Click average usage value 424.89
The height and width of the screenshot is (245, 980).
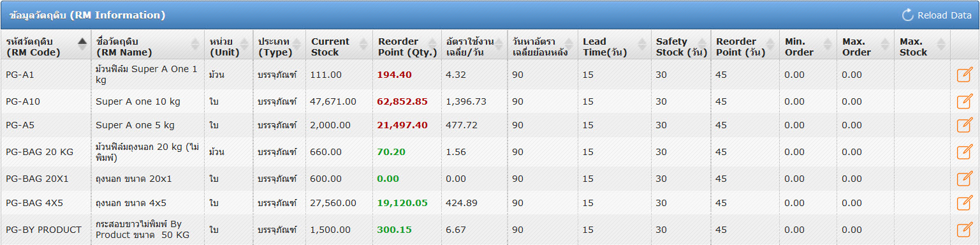pos(462,203)
